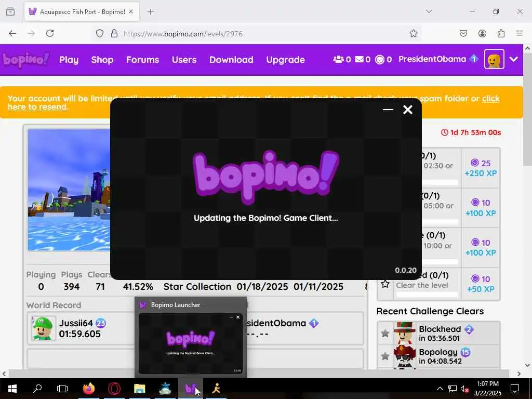Open the Forums page
532x399 pixels.
(142, 60)
